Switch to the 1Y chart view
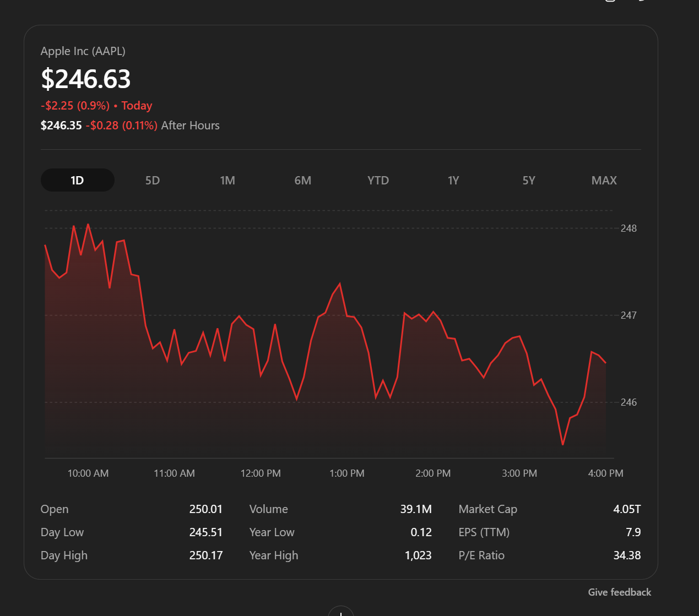The image size is (699, 616). click(x=453, y=180)
